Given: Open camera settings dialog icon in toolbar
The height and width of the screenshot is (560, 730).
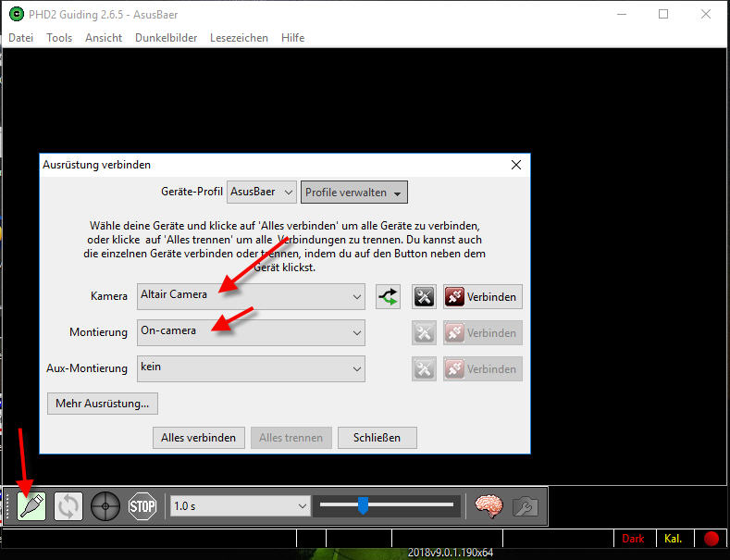Looking at the screenshot, I should click(x=525, y=506).
